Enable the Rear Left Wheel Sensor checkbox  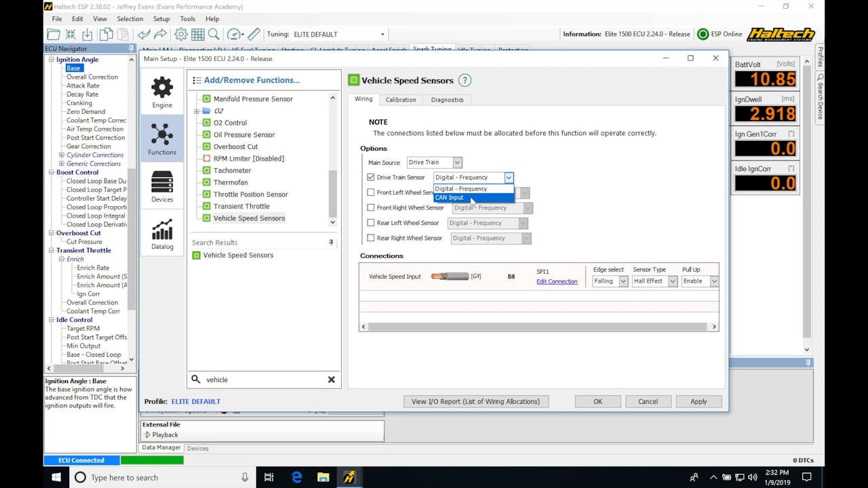(x=370, y=223)
